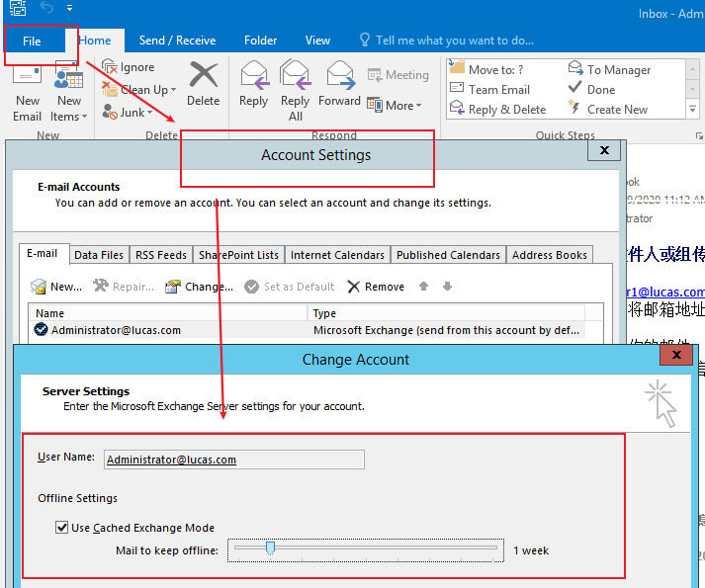Switch to the SharePoint Lists tab

[238, 255]
